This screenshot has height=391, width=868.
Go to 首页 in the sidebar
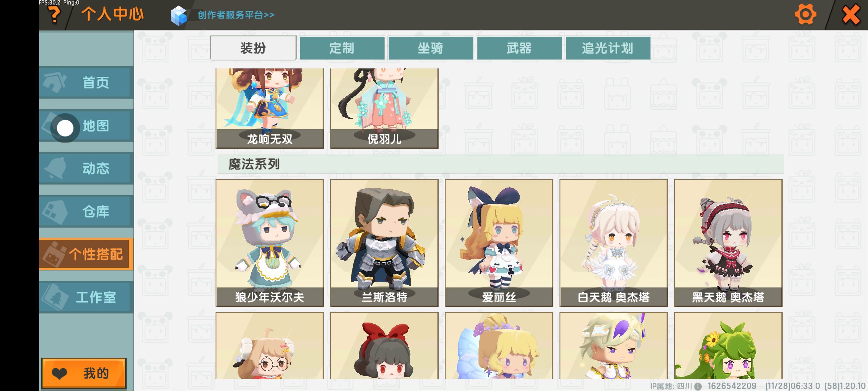(x=86, y=82)
